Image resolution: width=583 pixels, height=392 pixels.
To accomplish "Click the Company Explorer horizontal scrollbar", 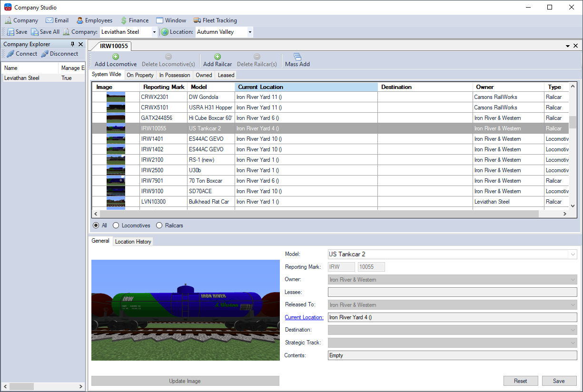I will (43, 386).
